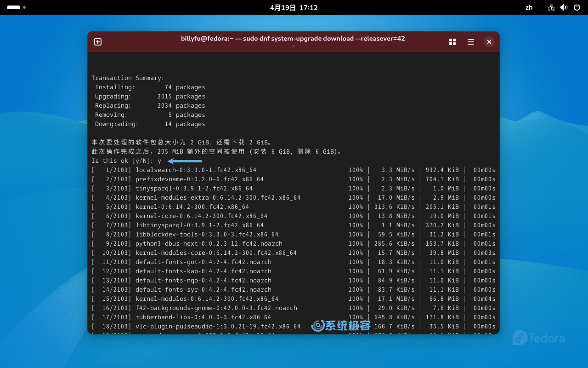Click the f42-backgrounds-gnome-0:42.0.0-3 row
This screenshot has width=588, height=368.
(294, 308)
